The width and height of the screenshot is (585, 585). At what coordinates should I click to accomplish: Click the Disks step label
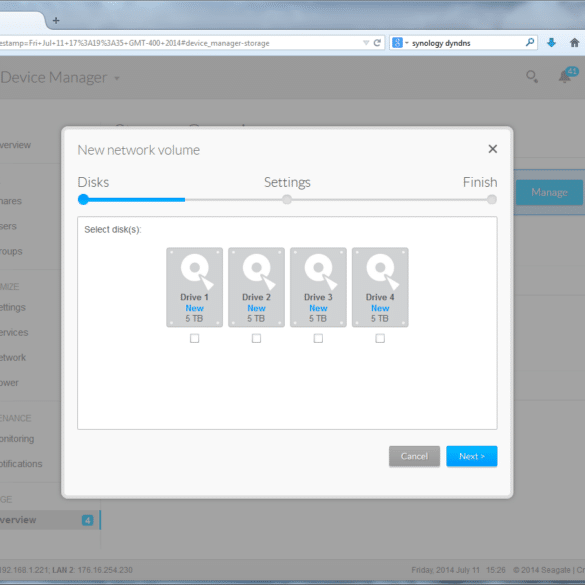click(x=93, y=182)
